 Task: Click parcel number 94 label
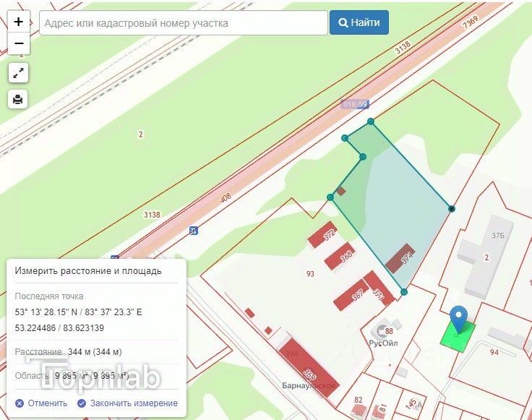(x=494, y=353)
